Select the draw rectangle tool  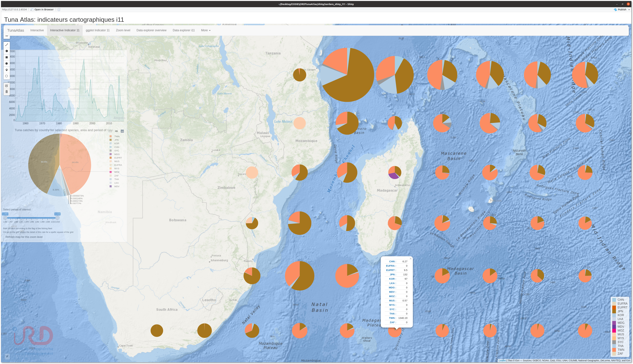pos(7,57)
